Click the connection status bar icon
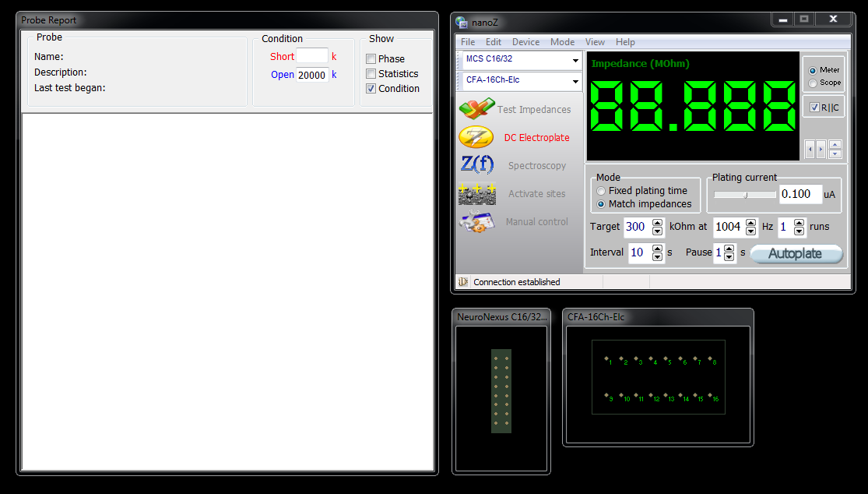The width and height of the screenshot is (868, 494). (x=462, y=282)
